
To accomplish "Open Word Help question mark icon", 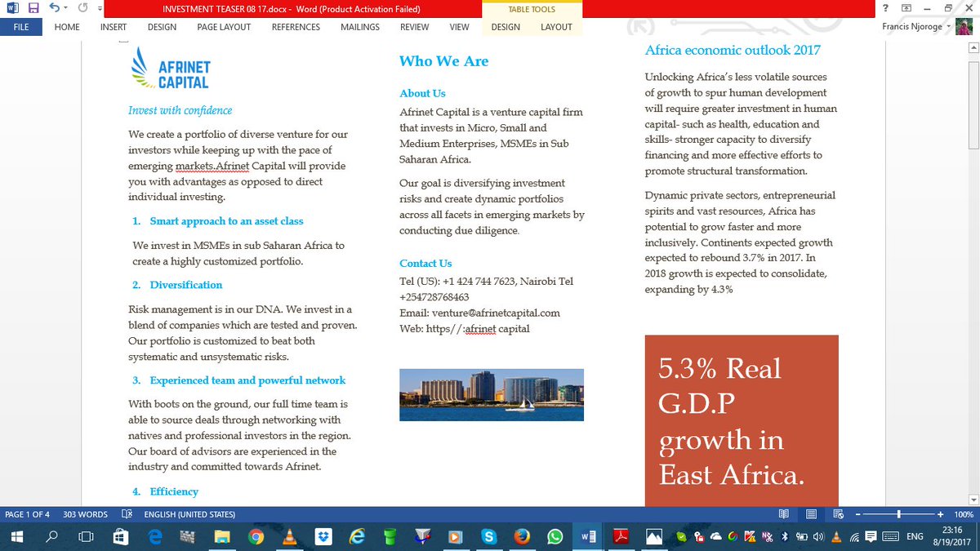I will point(885,8).
